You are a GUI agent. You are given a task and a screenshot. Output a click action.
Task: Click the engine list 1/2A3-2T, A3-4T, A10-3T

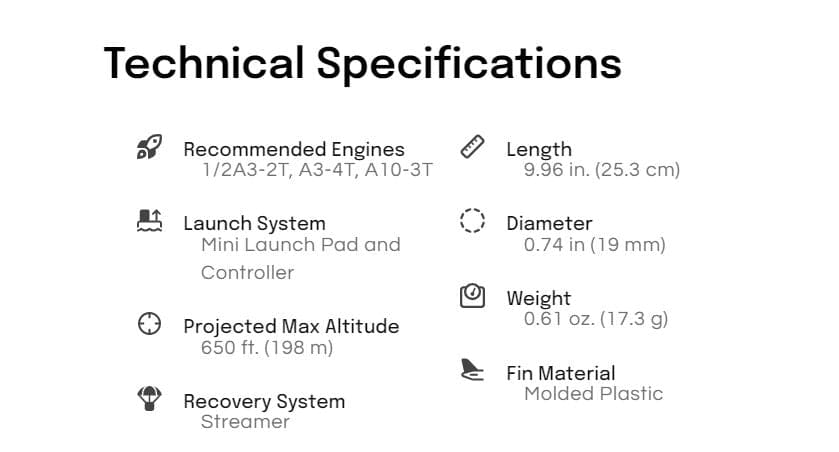tap(317, 170)
